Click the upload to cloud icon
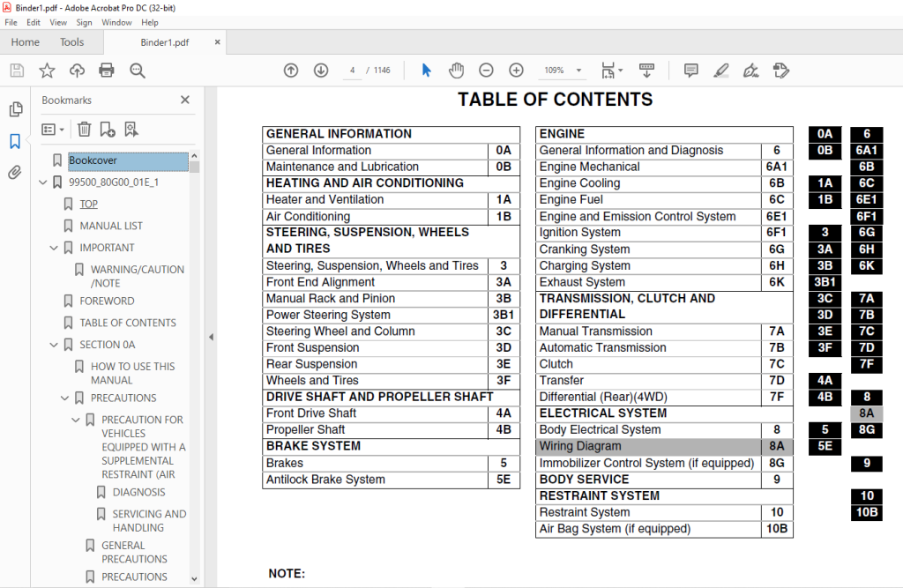The width and height of the screenshot is (903, 588). click(77, 71)
